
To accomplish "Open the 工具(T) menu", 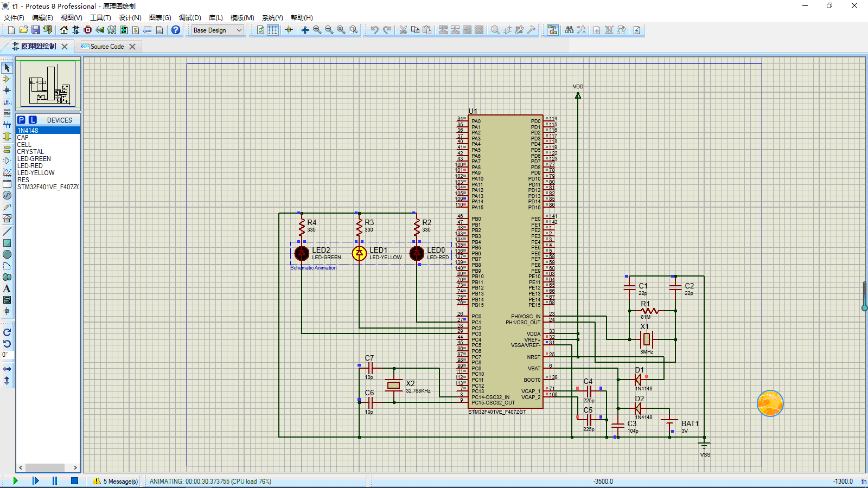I will [100, 18].
